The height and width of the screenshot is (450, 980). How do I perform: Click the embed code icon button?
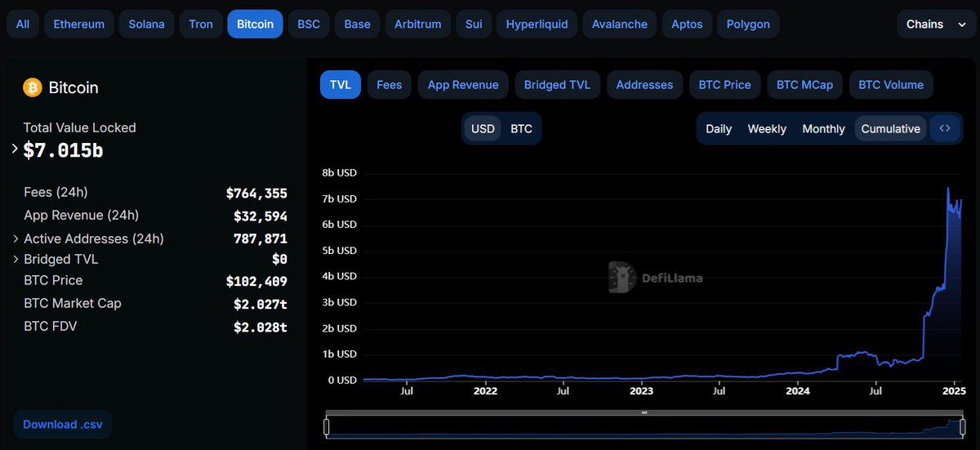(x=945, y=128)
